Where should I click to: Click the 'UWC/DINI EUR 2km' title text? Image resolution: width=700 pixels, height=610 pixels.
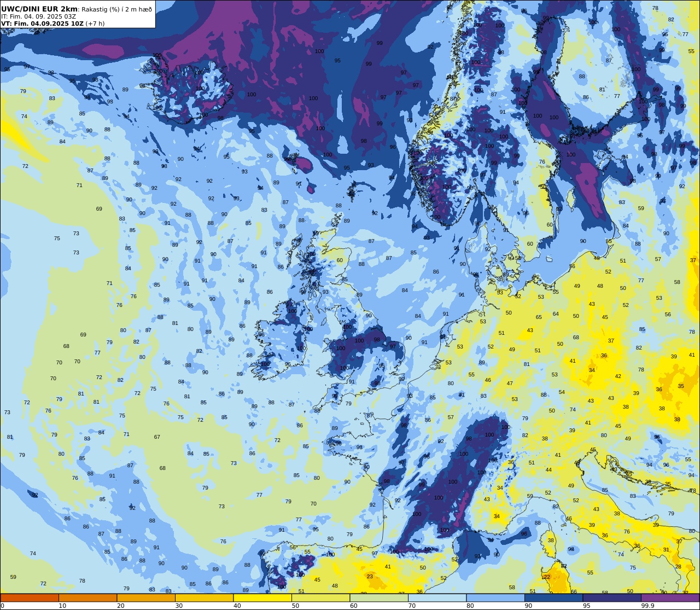click(x=40, y=9)
